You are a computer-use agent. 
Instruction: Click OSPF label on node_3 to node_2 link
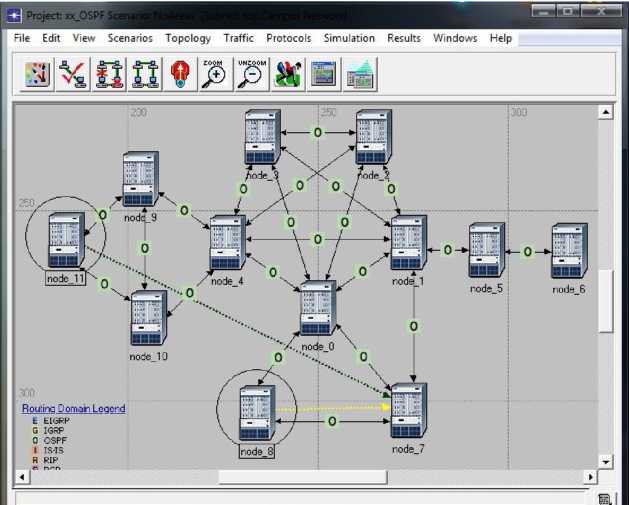pyautogui.click(x=318, y=132)
